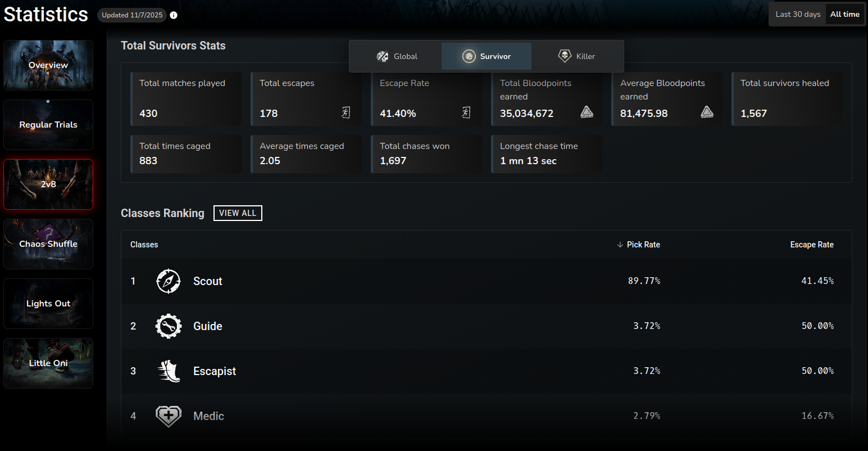Click the Escapist winged boot icon
868x451 pixels.
click(x=169, y=371)
